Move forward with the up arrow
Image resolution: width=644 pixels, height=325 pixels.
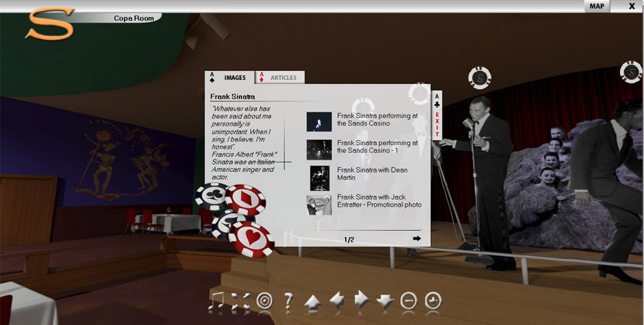coord(313,302)
